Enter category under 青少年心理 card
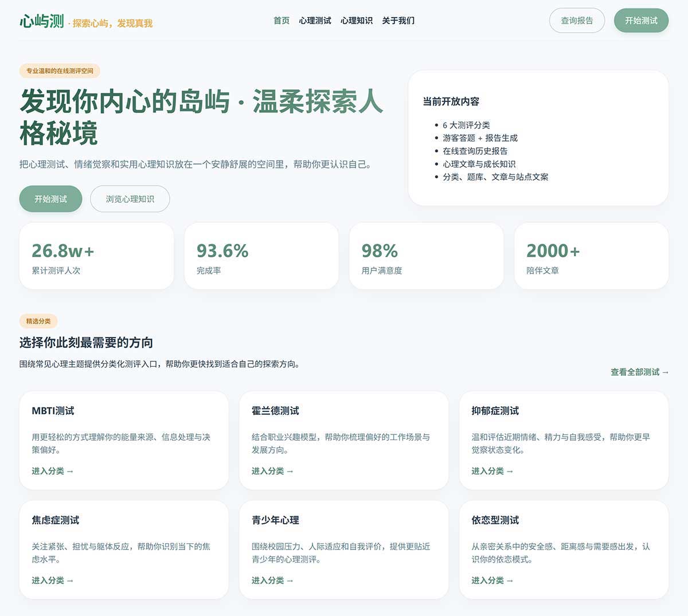Screen dimensions: 688x616 click(272, 580)
